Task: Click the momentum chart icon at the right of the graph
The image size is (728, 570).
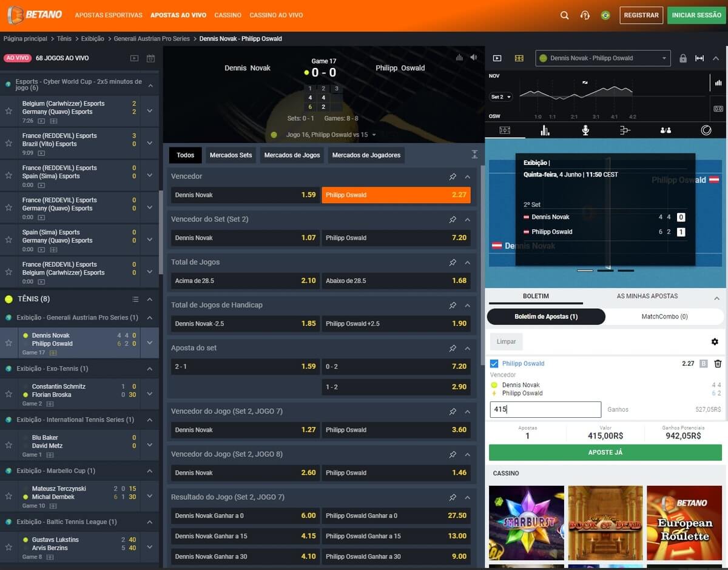Action: [x=718, y=83]
